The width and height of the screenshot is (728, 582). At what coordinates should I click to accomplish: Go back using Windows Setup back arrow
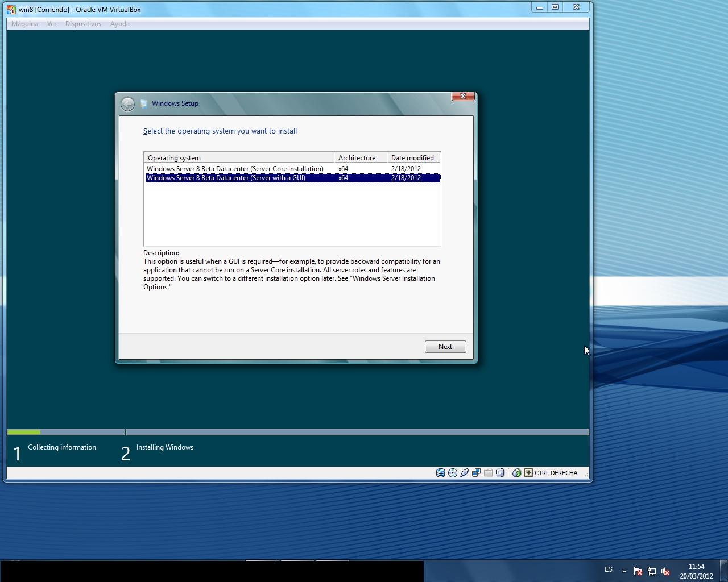point(127,103)
